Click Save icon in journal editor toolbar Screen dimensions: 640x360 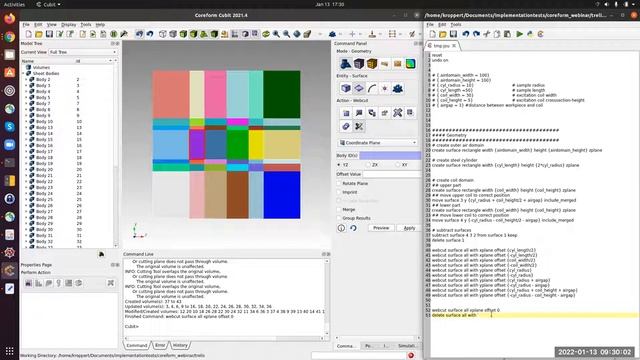(453, 34)
